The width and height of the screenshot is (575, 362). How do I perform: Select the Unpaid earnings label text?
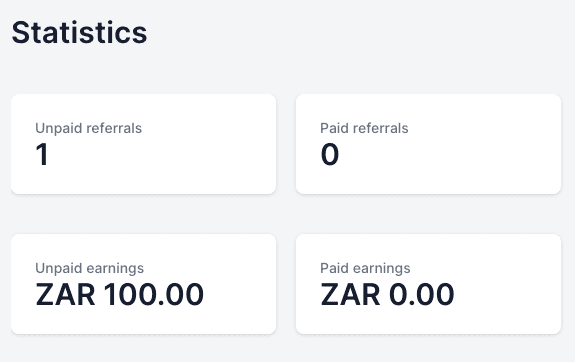click(x=89, y=268)
